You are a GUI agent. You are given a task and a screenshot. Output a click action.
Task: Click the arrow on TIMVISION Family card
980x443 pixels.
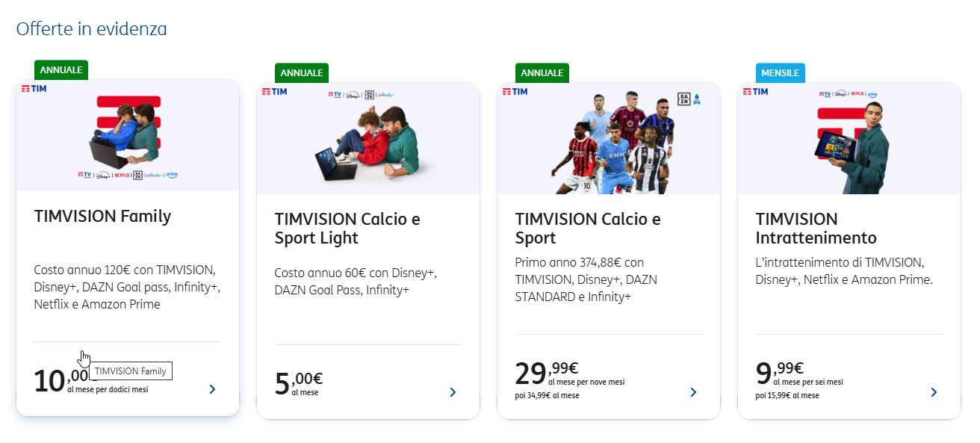click(212, 388)
